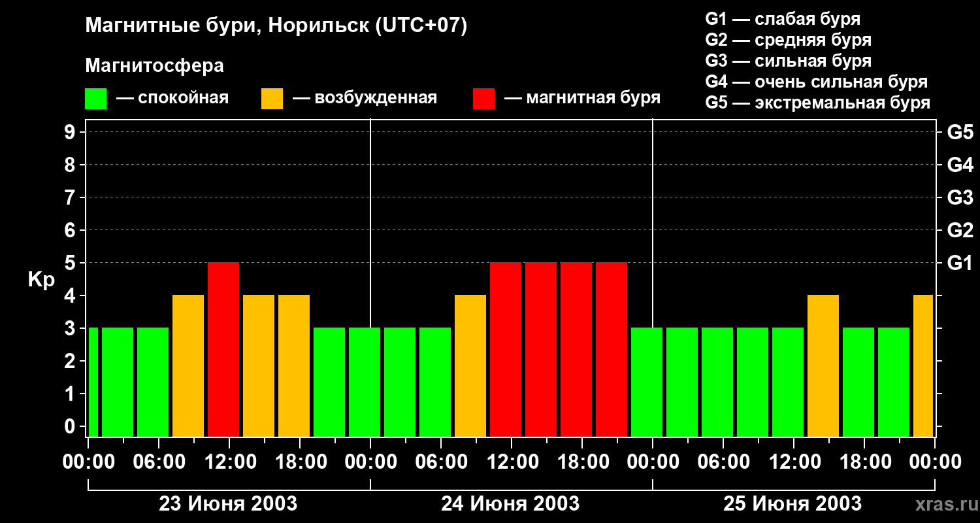Click the 'G4' right-axis label
Image resolution: width=980 pixels, height=523 pixels.
pos(960,165)
